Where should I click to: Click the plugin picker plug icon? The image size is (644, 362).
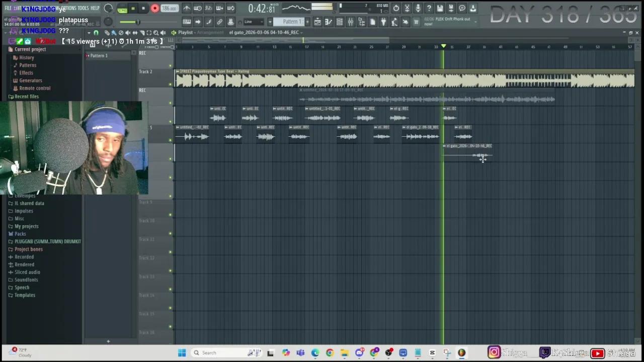pos(383,22)
